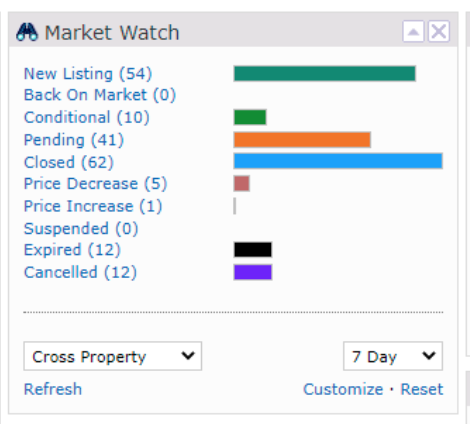Click the blue Closed bar

[338, 161]
